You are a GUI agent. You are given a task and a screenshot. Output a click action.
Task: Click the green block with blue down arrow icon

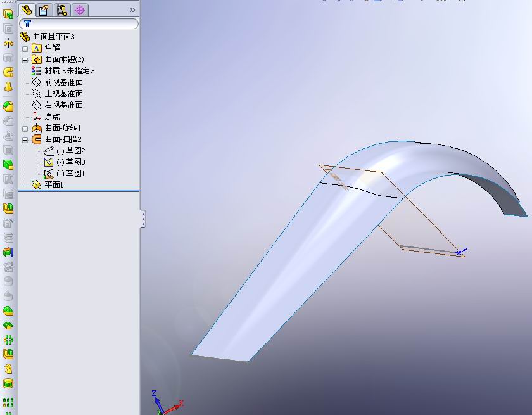pos(8,252)
